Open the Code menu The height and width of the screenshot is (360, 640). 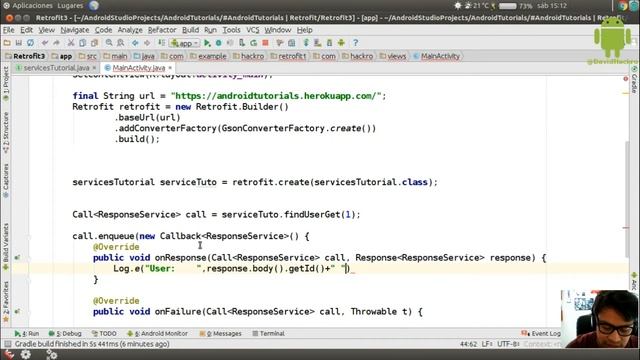103,30
